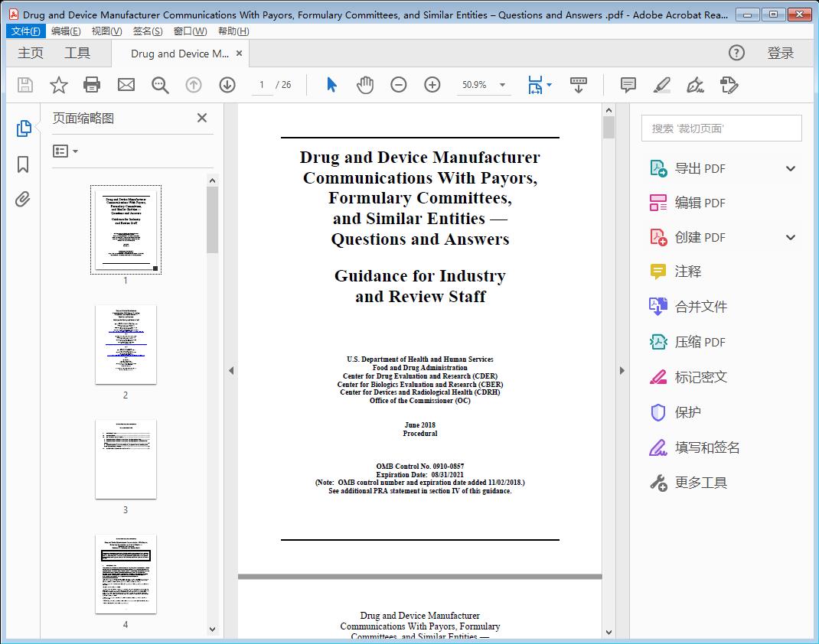Open the page display mode dropdown
This screenshot has width=819, height=644.
pyautogui.click(x=540, y=85)
